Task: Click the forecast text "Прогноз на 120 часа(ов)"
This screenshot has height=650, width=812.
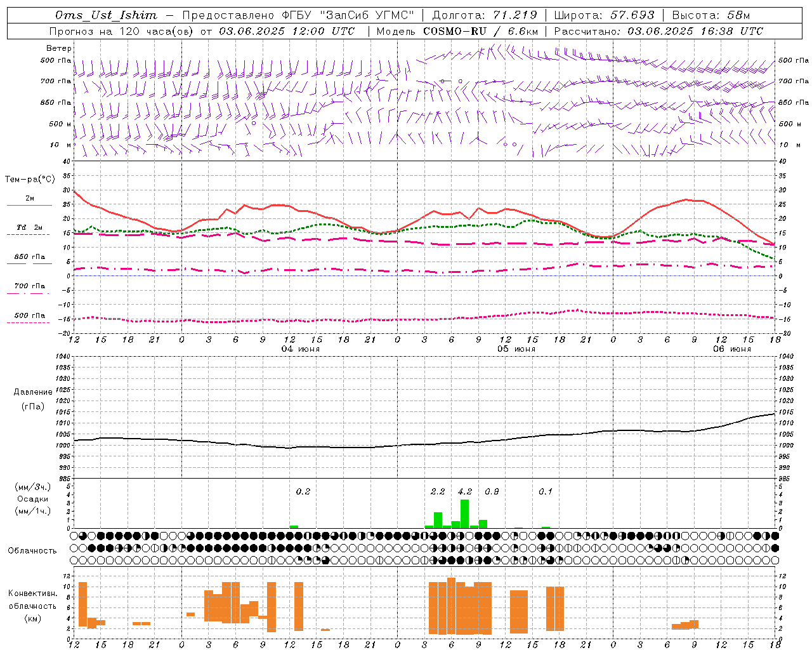Action: (122, 31)
